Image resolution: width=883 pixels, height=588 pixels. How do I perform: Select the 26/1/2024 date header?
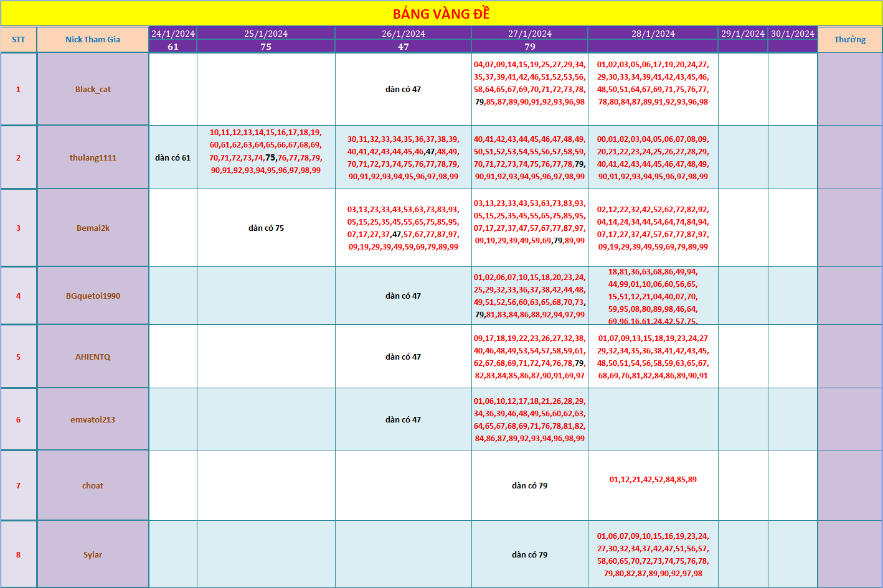tap(404, 34)
